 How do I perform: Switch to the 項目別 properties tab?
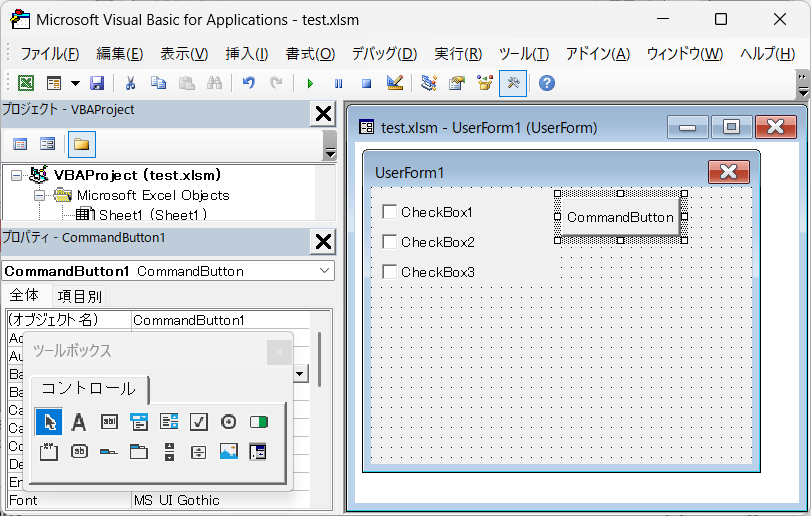80,296
